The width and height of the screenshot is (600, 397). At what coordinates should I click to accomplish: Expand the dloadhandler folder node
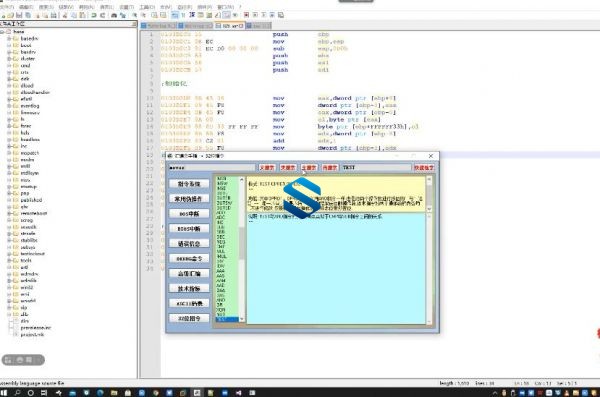[9, 92]
